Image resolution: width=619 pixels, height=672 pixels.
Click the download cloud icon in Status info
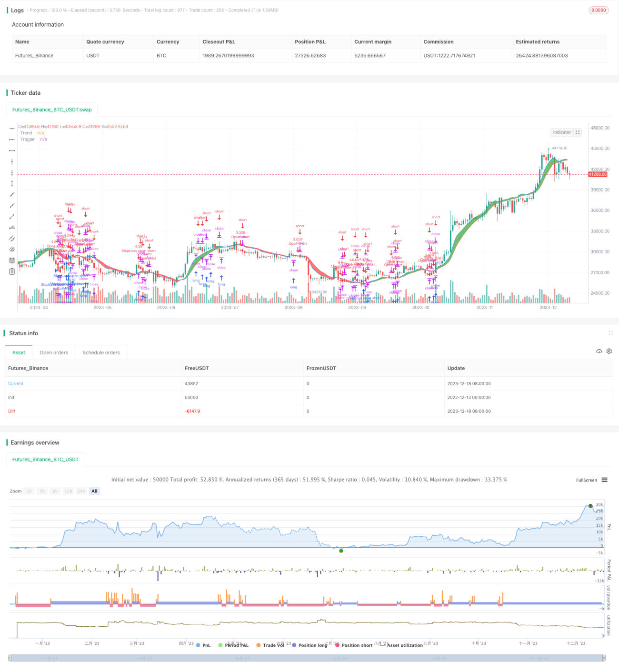[599, 351]
